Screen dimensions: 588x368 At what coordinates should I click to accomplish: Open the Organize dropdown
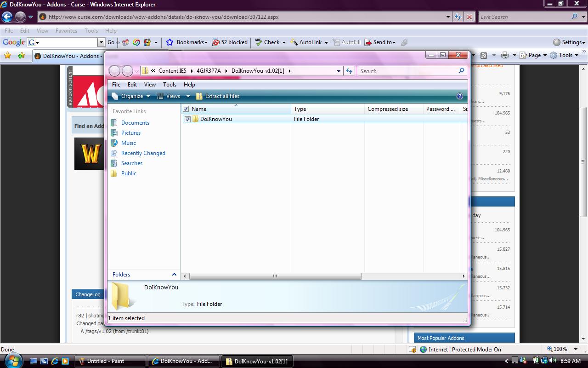(x=131, y=96)
